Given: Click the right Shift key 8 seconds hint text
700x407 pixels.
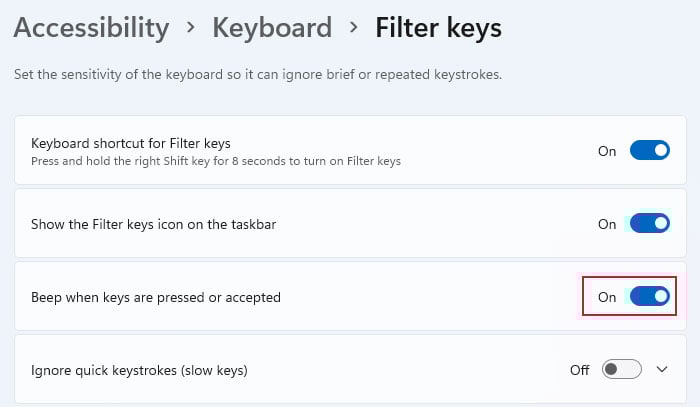Looking at the screenshot, I should 216,161.
